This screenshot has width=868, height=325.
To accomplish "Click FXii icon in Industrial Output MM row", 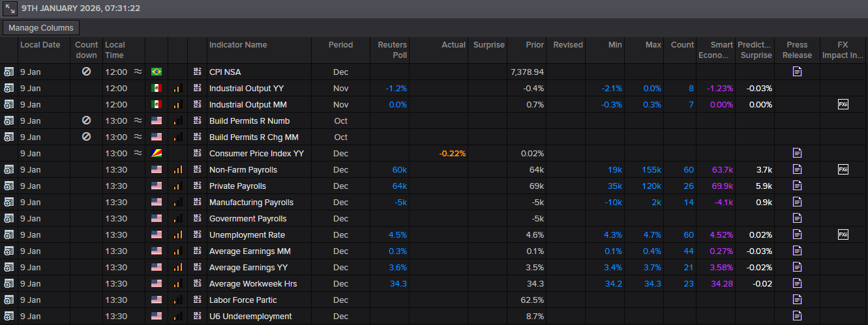I will (x=843, y=104).
